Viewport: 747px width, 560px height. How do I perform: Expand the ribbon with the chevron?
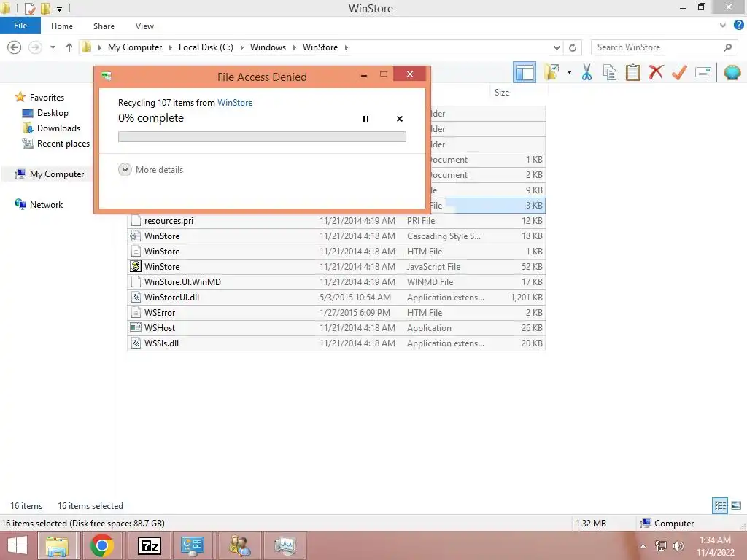pyautogui.click(x=723, y=26)
